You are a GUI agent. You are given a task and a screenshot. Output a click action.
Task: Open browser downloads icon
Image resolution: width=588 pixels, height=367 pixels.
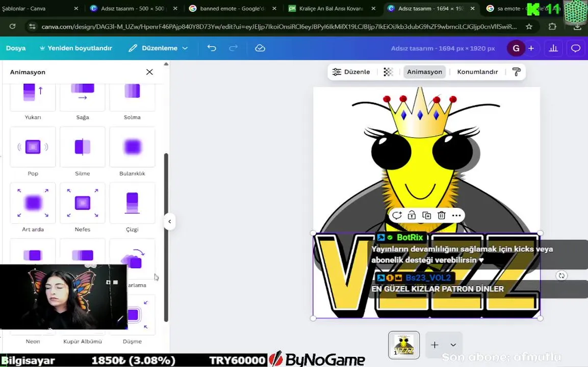(577, 27)
